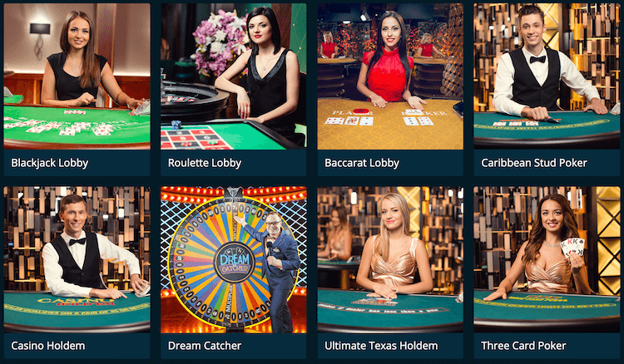Click the Casino Holdem label text
Screen dimensions: 624x364
[48, 346]
